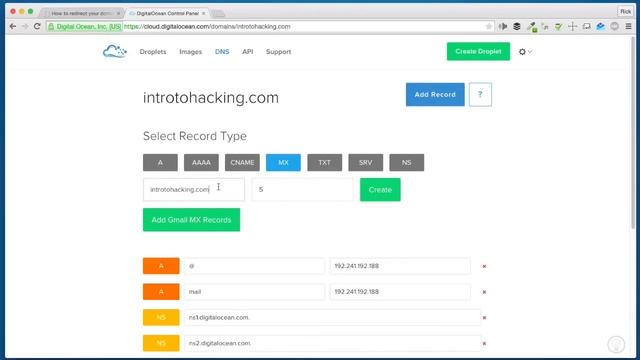
Task: Close the DigitalOcean Control Panel tab
Action: [203, 13]
